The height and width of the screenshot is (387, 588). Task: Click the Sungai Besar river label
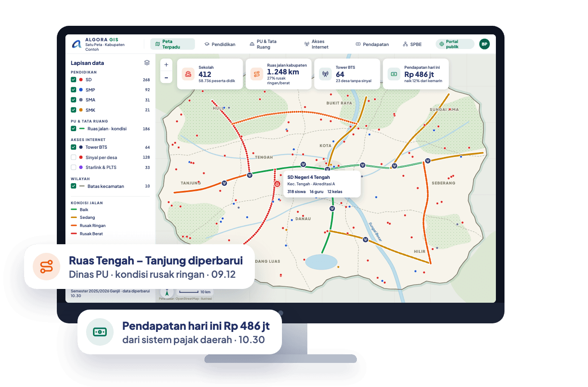[375, 232]
